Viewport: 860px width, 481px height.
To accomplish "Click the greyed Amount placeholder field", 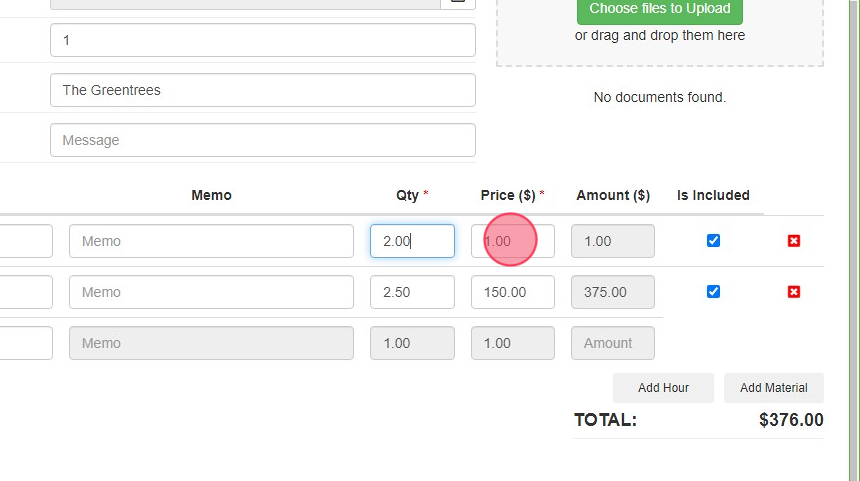I will coord(613,343).
